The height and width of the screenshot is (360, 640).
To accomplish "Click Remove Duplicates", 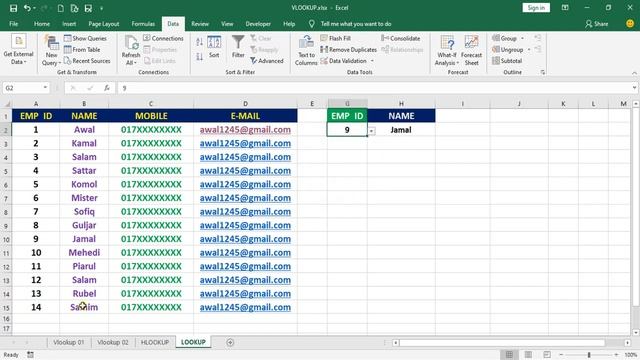I will (x=348, y=49).
